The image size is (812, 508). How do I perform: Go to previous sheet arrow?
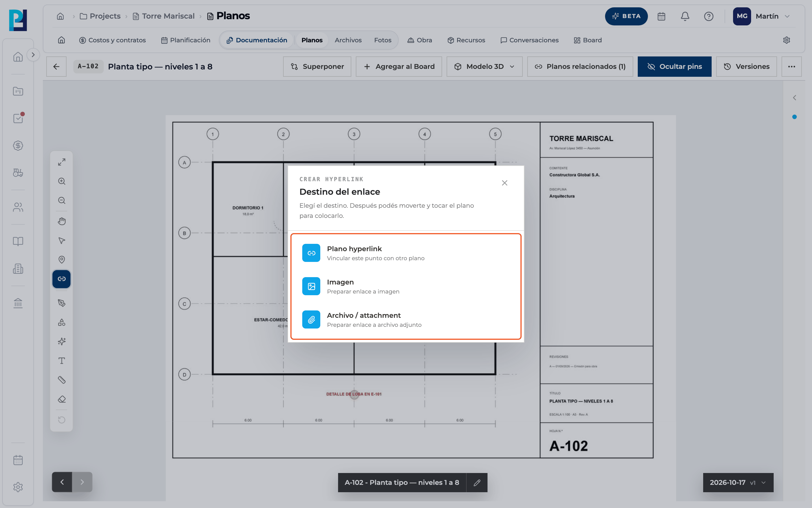(62, 482)
